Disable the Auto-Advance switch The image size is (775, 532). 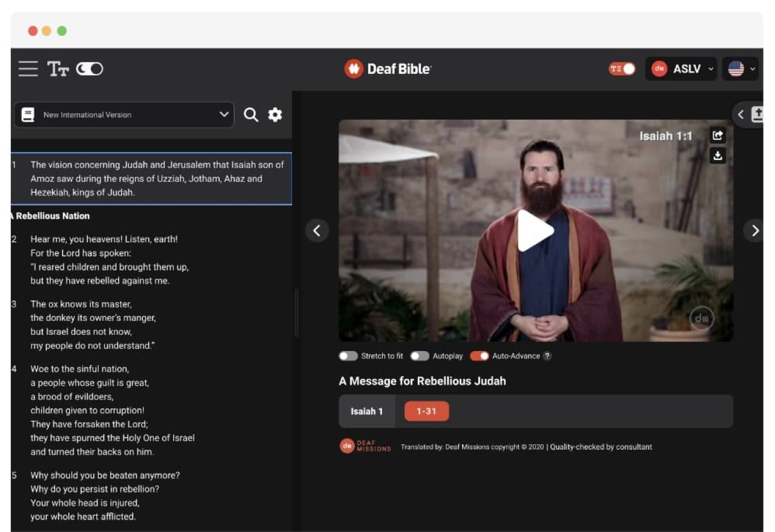tap(480, 356)
